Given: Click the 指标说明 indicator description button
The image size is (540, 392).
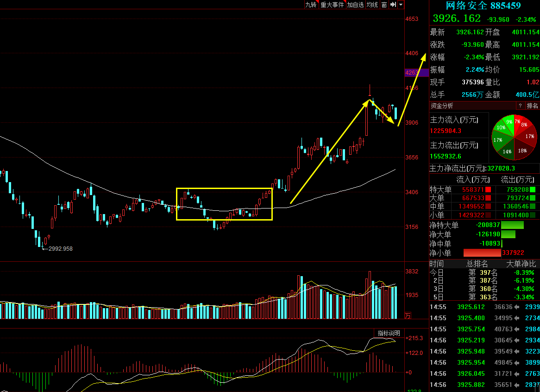Looking at the screenshot, I should coord(389,333).
